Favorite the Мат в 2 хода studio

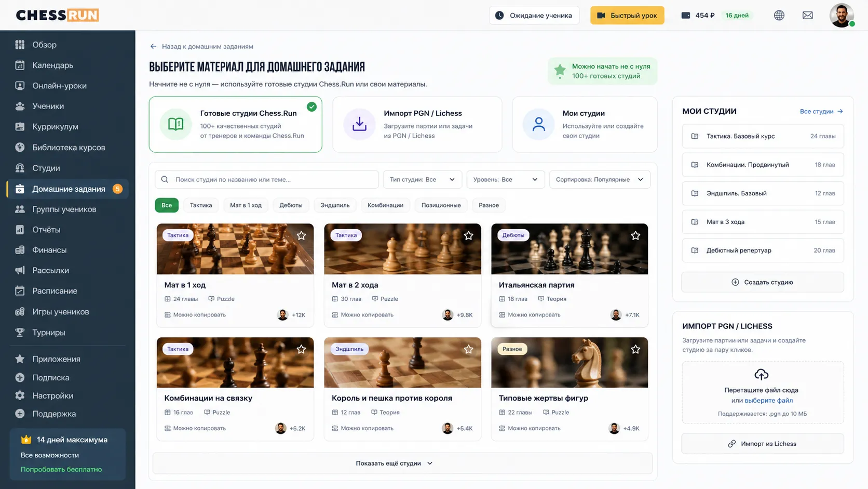pos(468,235)
